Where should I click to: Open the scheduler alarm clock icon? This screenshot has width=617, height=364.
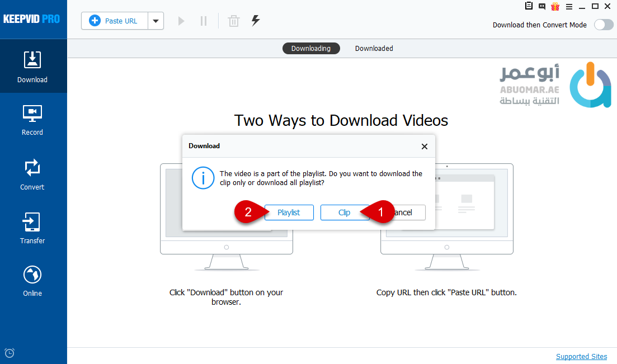[10, 353]
